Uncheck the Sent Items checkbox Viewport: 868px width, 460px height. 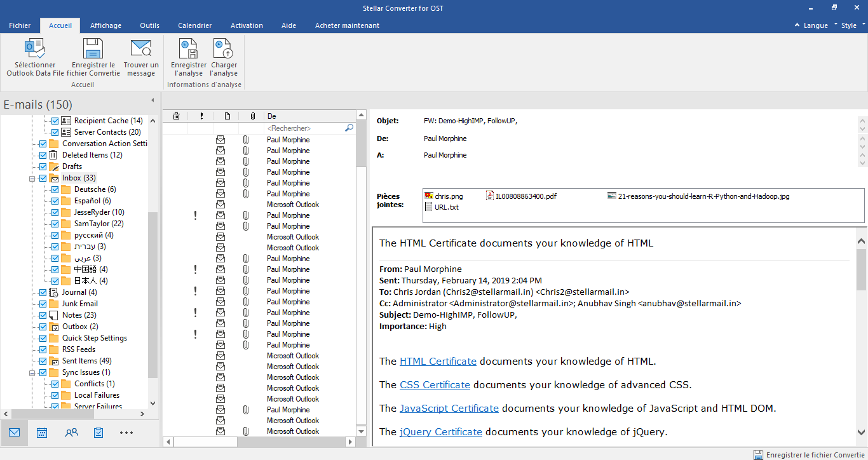(x=43, y=361)
